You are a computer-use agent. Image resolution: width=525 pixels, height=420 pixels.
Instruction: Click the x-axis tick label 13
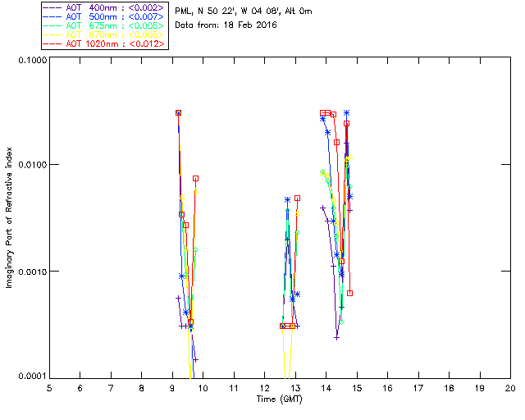[x=295, y=388]
